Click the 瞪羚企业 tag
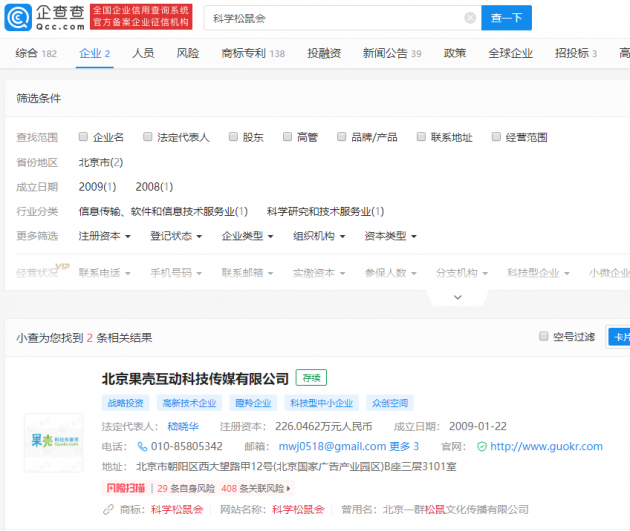 pyautogui.click(x=253, y=403)
